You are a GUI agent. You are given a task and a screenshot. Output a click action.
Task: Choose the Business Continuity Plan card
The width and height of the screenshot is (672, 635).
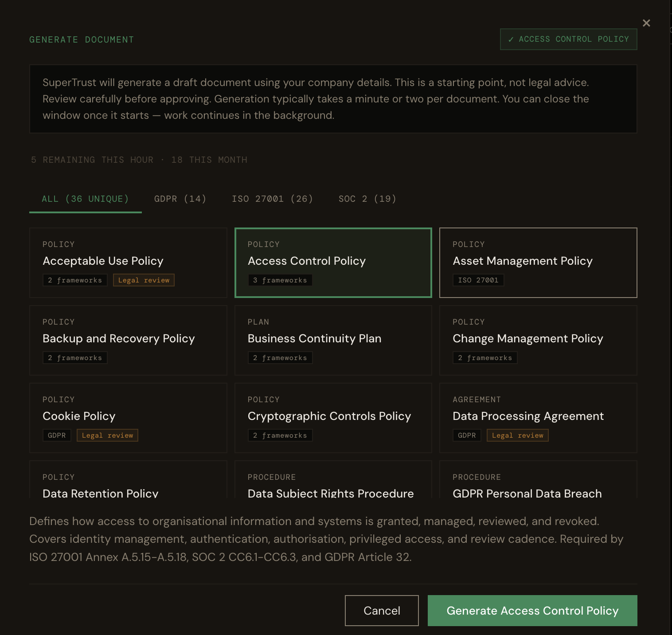coord(333,340)
